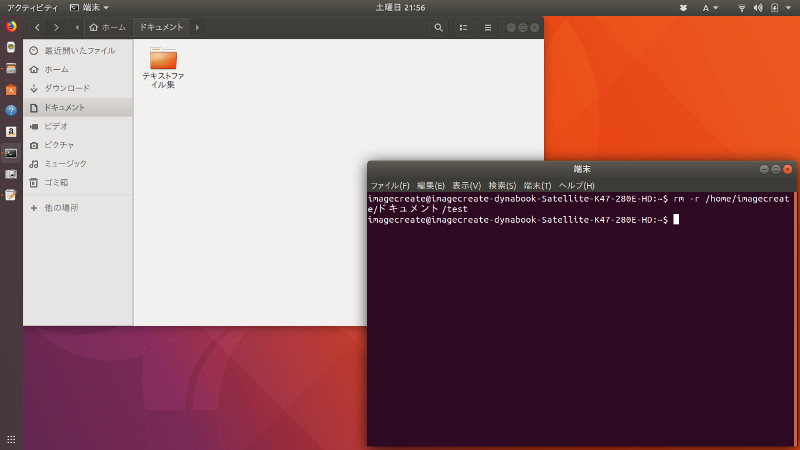Open 他の場所 in the sidebar
Screen dimensions: 800x450
pyautogui.click(x=78, y=208)
